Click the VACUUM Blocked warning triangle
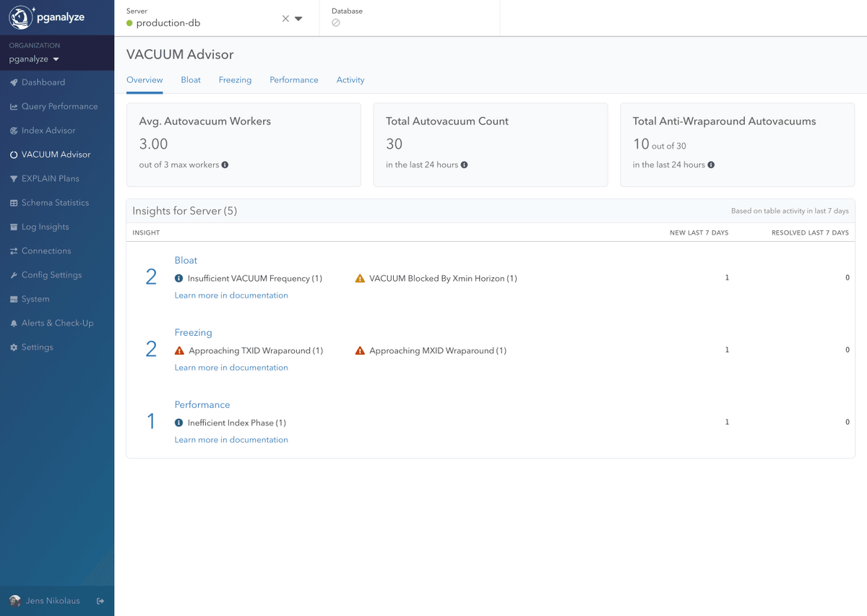 [360, 277]
